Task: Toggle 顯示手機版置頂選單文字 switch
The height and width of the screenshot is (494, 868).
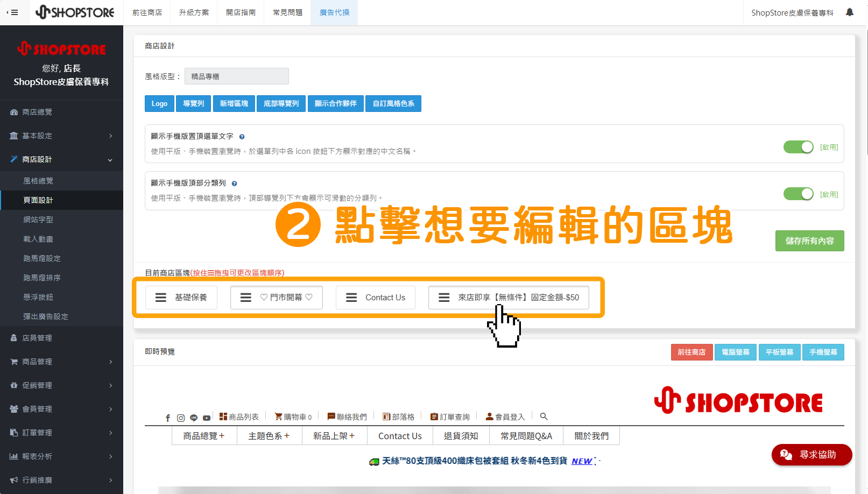Action: (798, 147)
